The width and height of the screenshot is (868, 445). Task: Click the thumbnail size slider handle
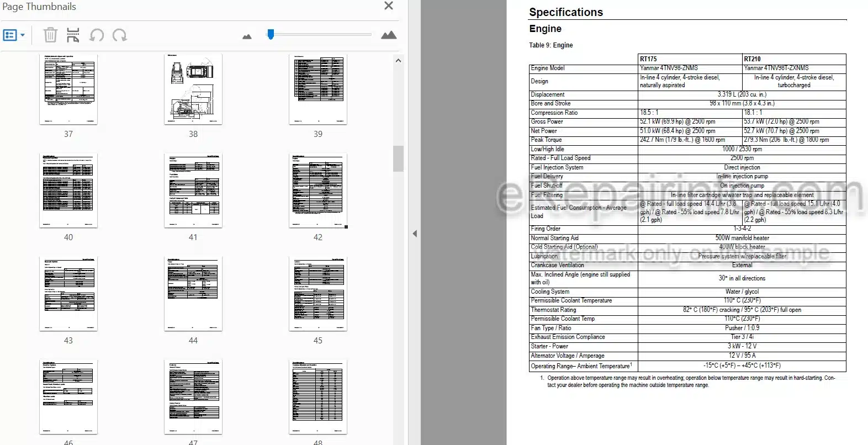[271, 34]
